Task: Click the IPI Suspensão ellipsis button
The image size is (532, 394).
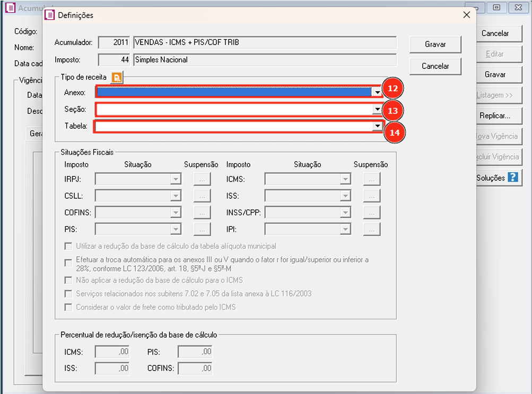Action: pyautogui.click(x=372, y=229)
